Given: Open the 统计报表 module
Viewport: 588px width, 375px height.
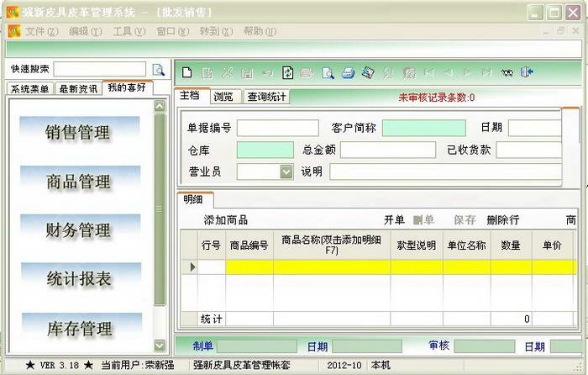Looking at the screenshot, I should 81,278.
